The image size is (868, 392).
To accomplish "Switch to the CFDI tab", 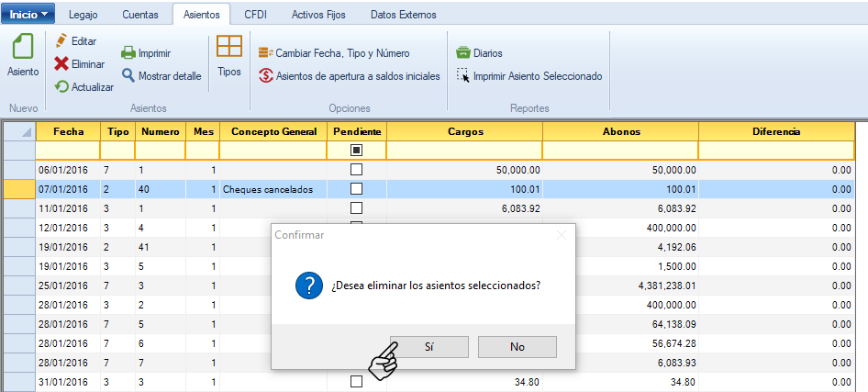I will [x=256, y=15].
